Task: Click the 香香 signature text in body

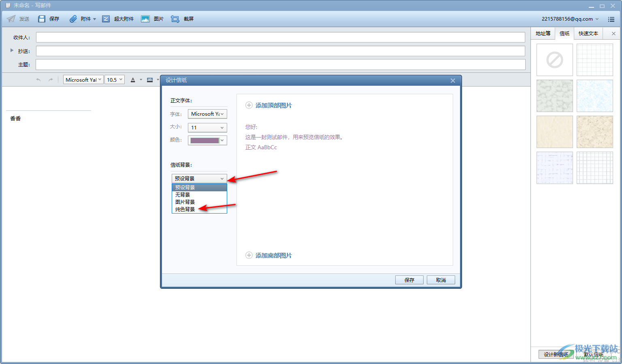Action: [x=15, y=119]
